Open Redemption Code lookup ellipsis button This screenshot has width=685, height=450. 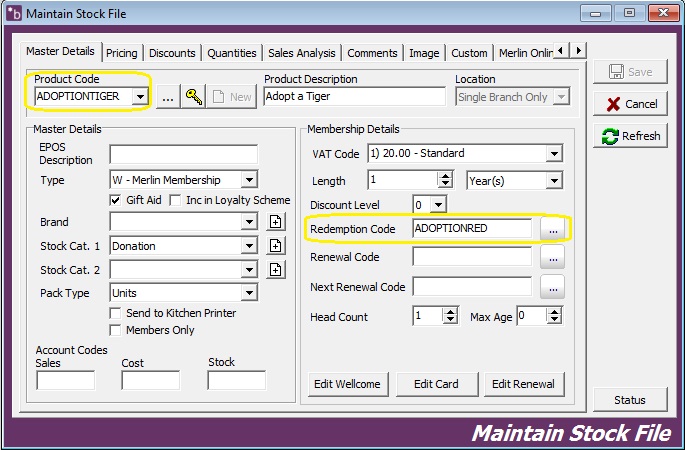(x=553, y=228)
